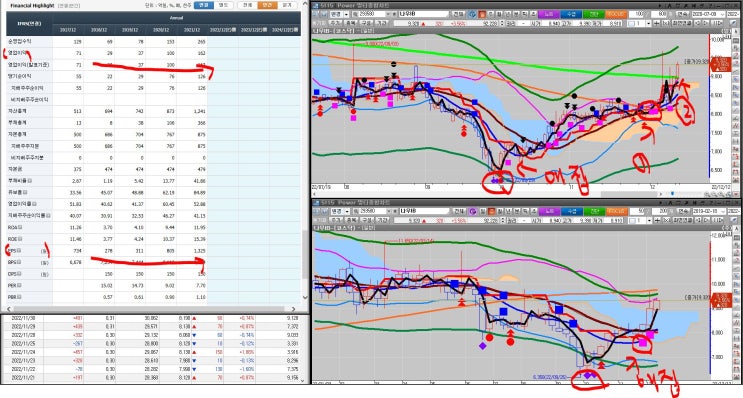Click the up-down stepper after volume in top chart
This screenshot has height=398, width=743.
pos(502,23)
